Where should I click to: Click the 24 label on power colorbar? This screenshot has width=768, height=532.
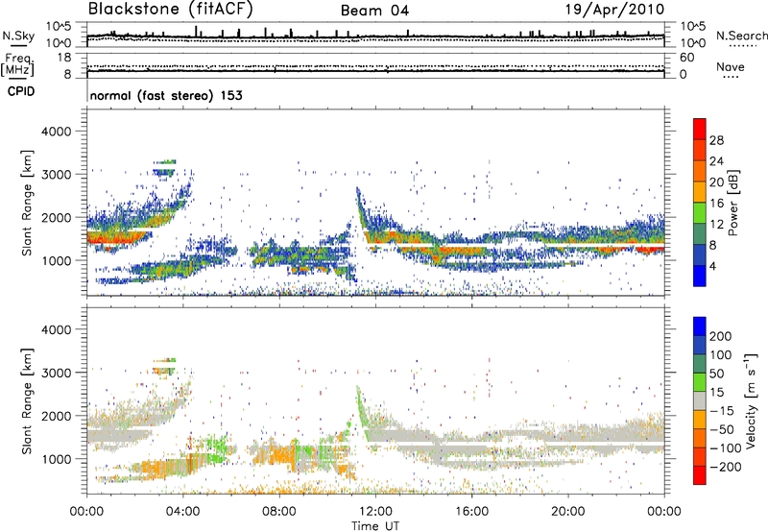coord(716,161)
